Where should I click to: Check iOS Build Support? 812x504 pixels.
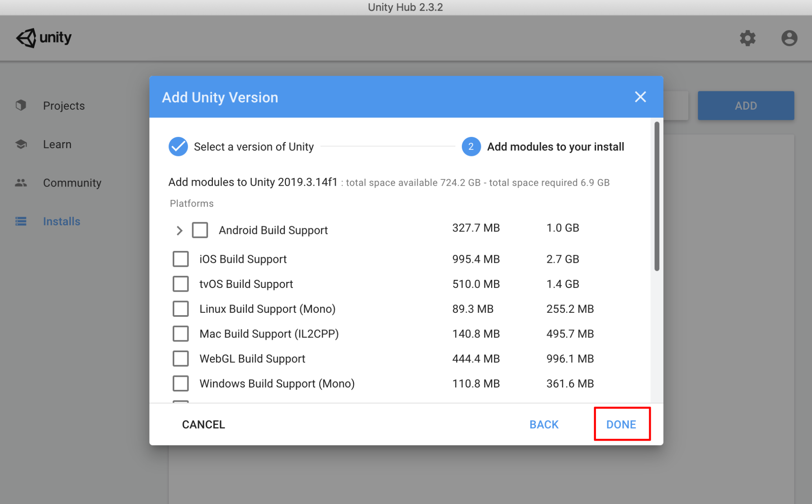tap(180, 259)
